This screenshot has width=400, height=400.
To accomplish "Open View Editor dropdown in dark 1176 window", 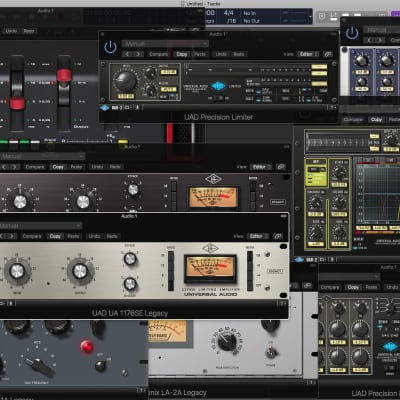I will [x=261, y=167].
